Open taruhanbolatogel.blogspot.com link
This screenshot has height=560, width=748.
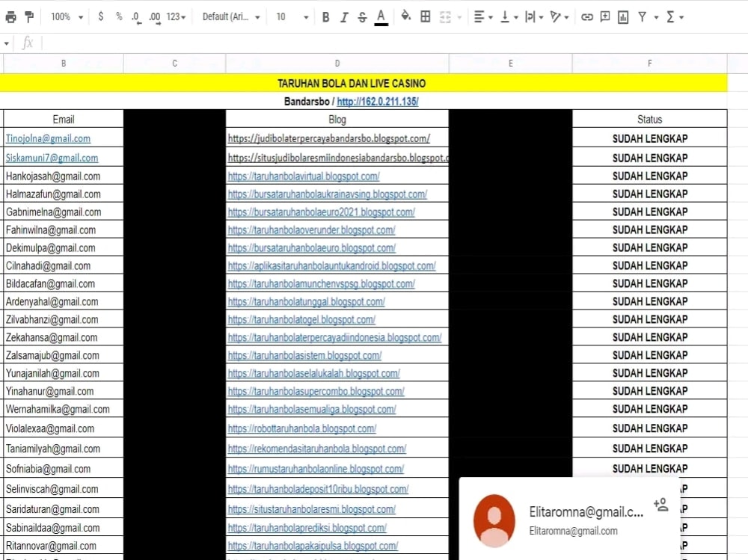coord(301,319)
